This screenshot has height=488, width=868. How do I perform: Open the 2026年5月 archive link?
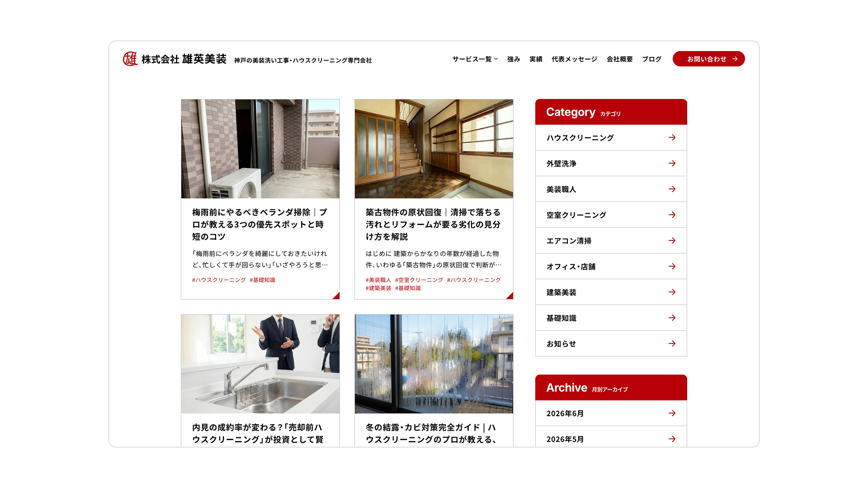(611, 436)
